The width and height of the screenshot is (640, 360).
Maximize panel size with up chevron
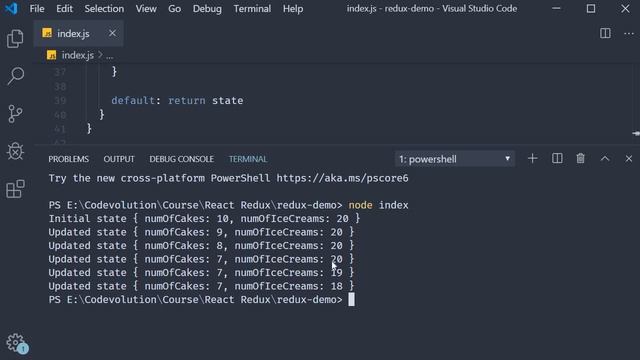click(x=605, y=158)
